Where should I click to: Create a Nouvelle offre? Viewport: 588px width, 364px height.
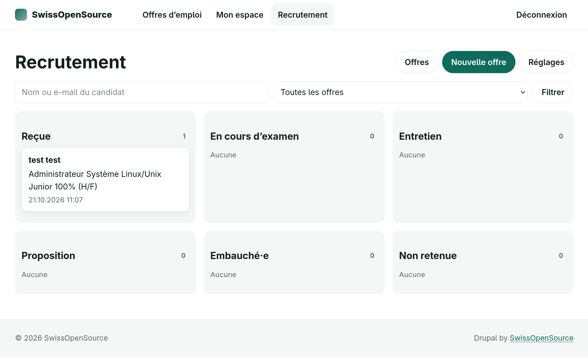click(478, 62)
